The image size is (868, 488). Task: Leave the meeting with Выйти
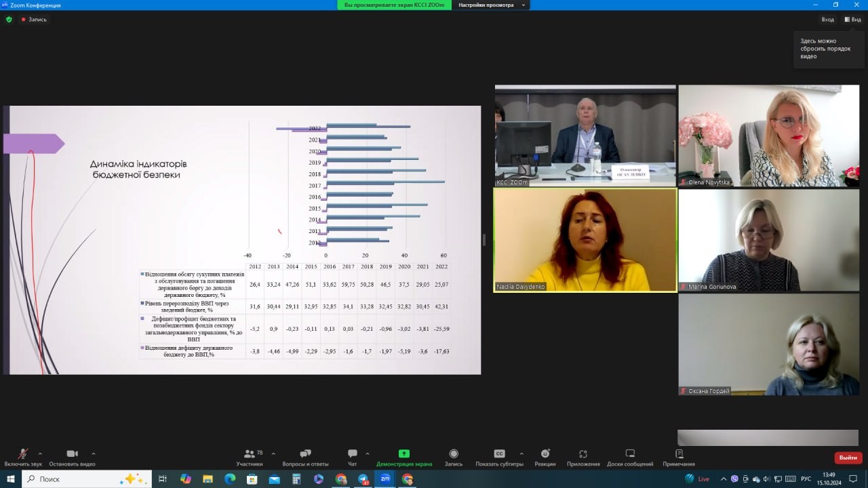point(848,457)
